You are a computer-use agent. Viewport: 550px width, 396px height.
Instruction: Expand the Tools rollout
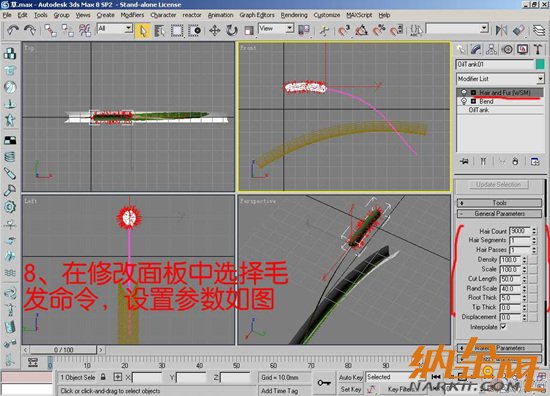[x=499, y=203]
